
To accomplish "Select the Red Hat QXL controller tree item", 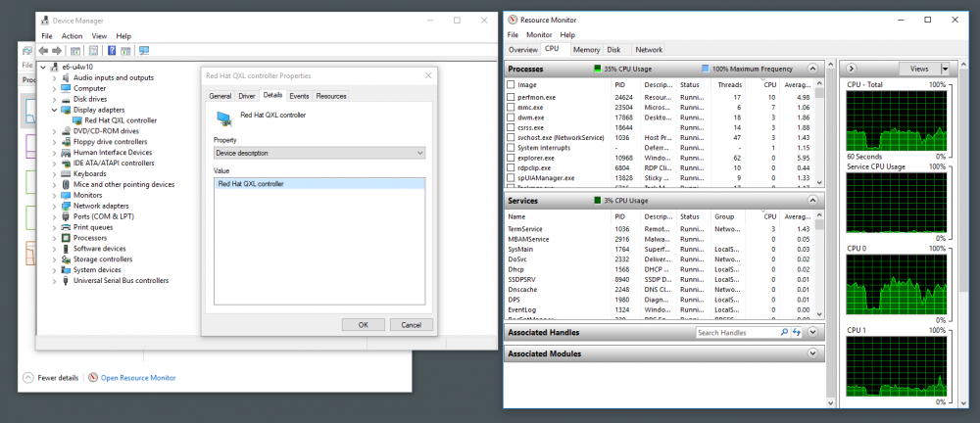I will coord(121,120).
